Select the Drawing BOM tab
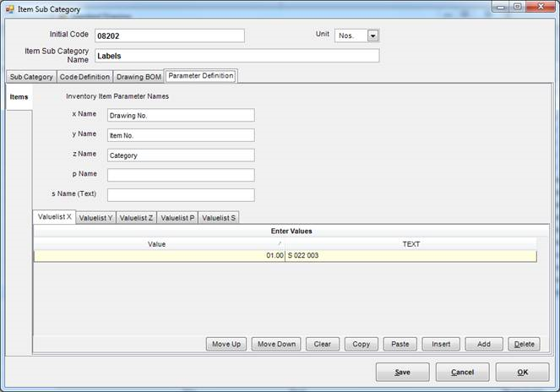The image size is (560, 392). click(139, 77)
